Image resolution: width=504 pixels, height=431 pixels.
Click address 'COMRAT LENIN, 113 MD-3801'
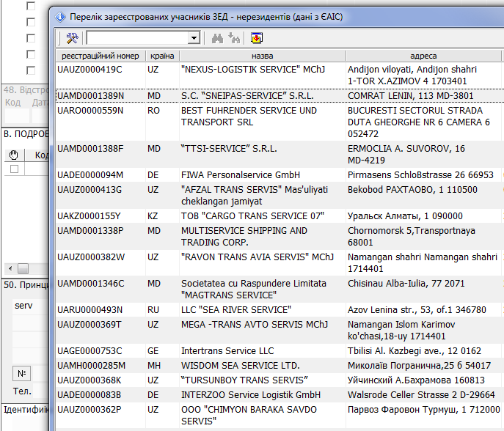point(411,96)
